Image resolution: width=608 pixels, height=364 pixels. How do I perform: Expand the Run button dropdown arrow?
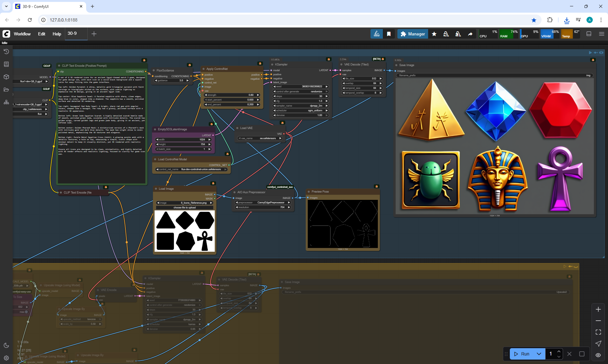539,354
